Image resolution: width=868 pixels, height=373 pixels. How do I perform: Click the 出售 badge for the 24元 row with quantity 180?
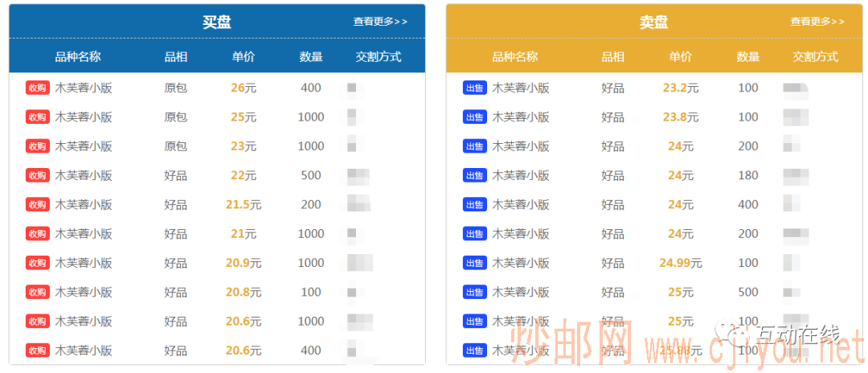(x=474, y=175)
